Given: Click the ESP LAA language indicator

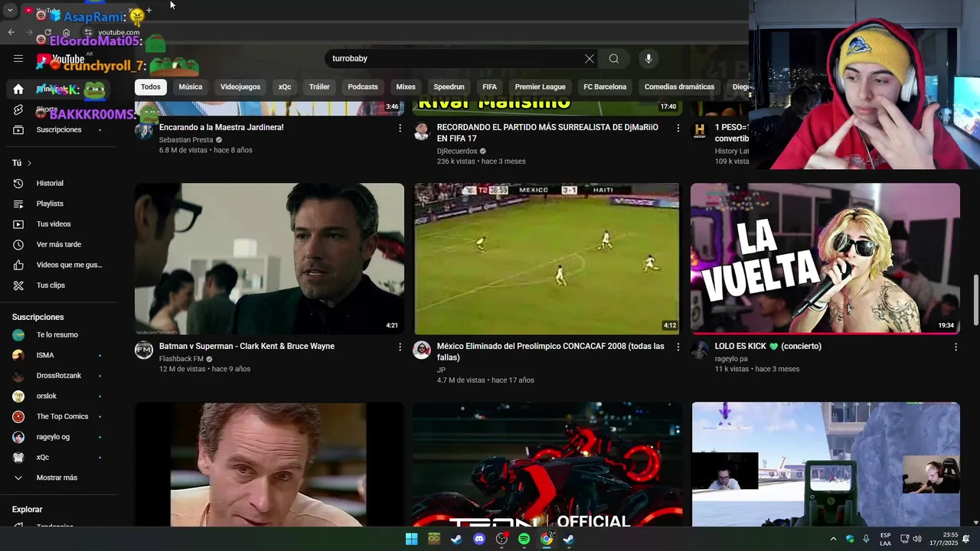Looking at the screenshot, I should [x=885, y=539].
